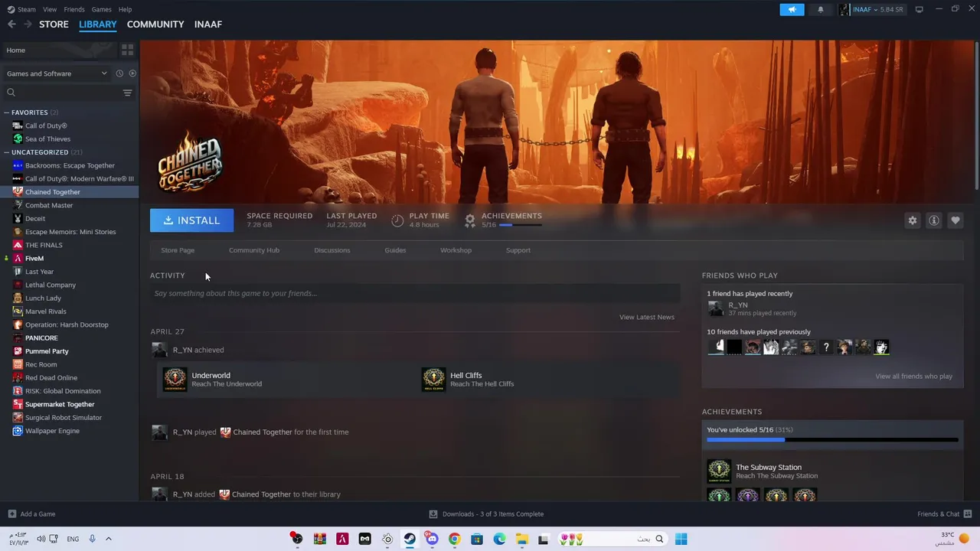Image resolution: width=980 pixels, height=551 pixels.
Task: Click the Windows Start button
Action: [681, 539]
